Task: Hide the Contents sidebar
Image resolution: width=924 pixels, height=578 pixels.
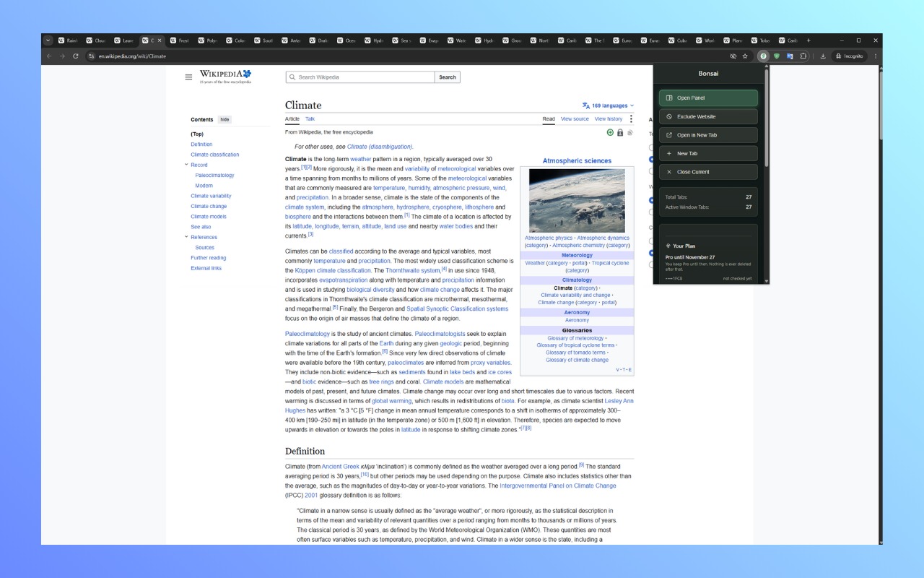Action: point(225,120)
